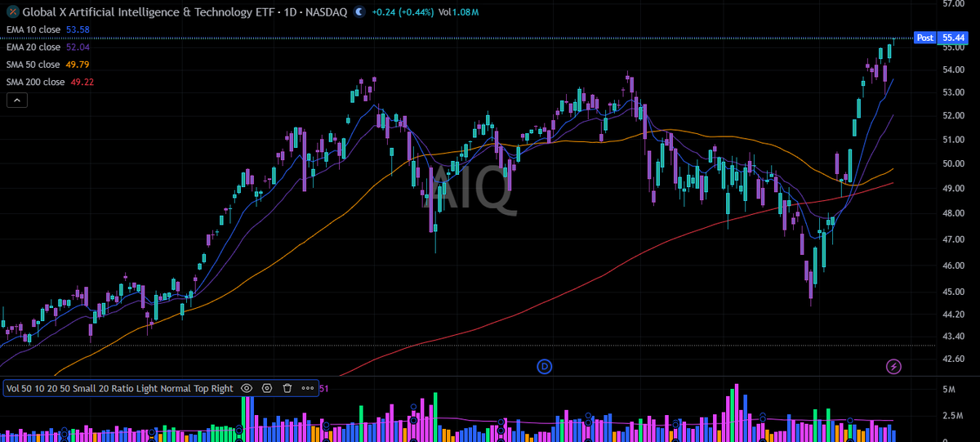Click the +0.24 (+0.44%) change value
980x442 pixels.
pos(402,13)
